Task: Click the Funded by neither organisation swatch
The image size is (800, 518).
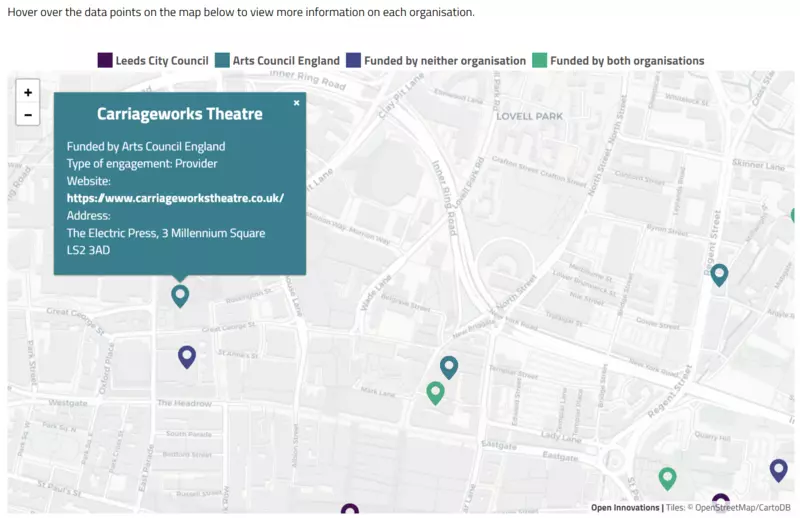Action: [x=354, y=60]
